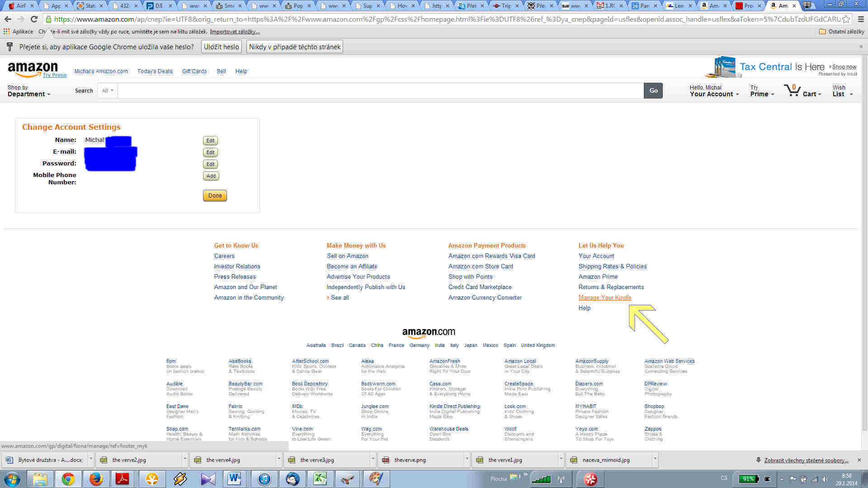This screenshot has width=868, height=488.
Task: Click the Amazon logo in header
Action: pos(33,69)
